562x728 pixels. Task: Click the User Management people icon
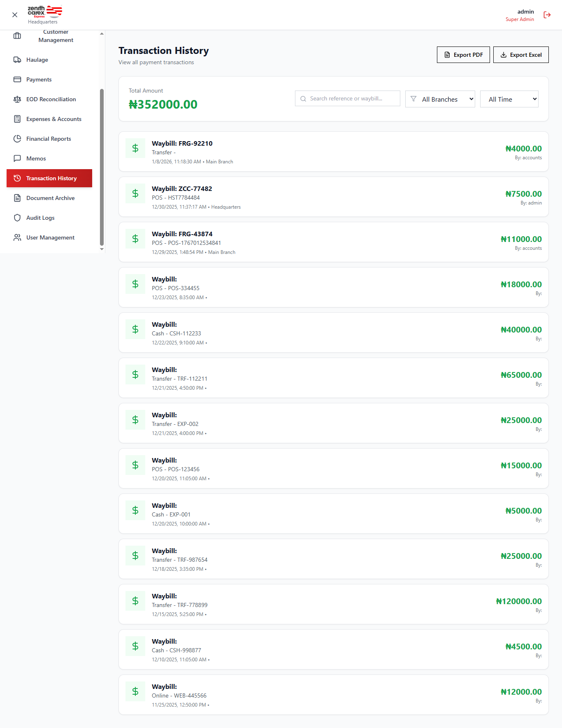(x=17, y=237)
